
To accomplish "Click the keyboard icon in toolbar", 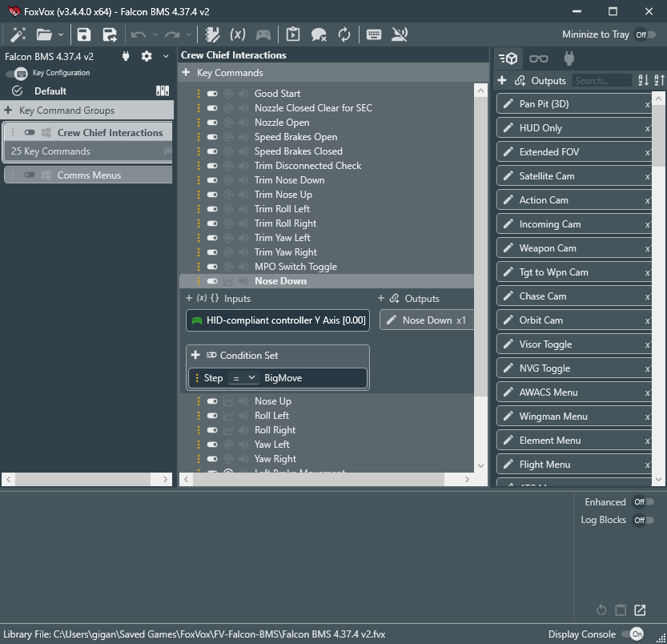I will [374, 34].
